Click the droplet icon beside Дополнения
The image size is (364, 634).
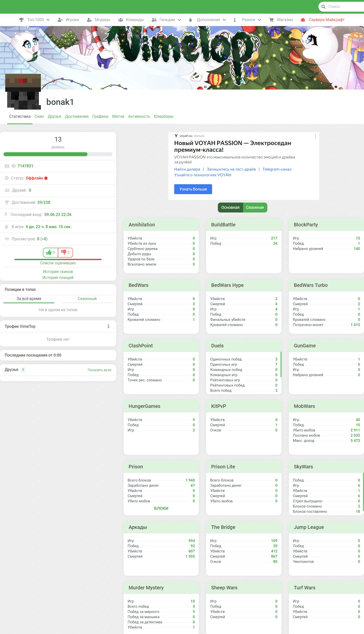(x=190, y=20)
